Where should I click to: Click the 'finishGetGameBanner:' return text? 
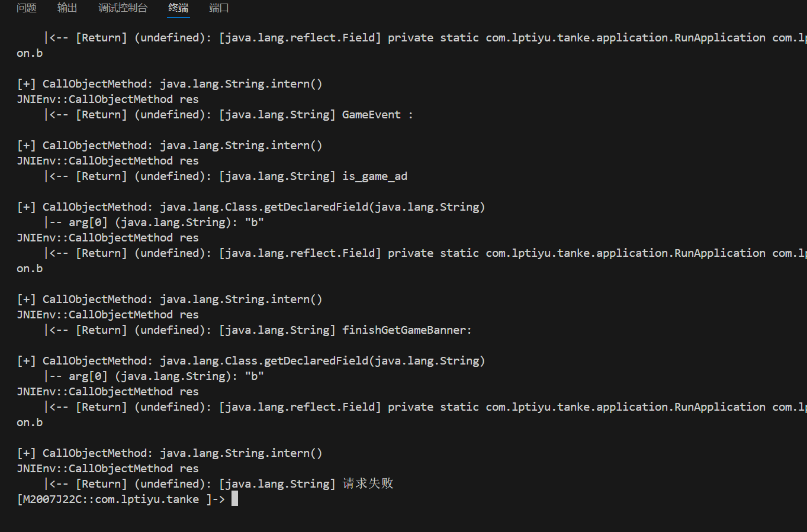[407, 330]
